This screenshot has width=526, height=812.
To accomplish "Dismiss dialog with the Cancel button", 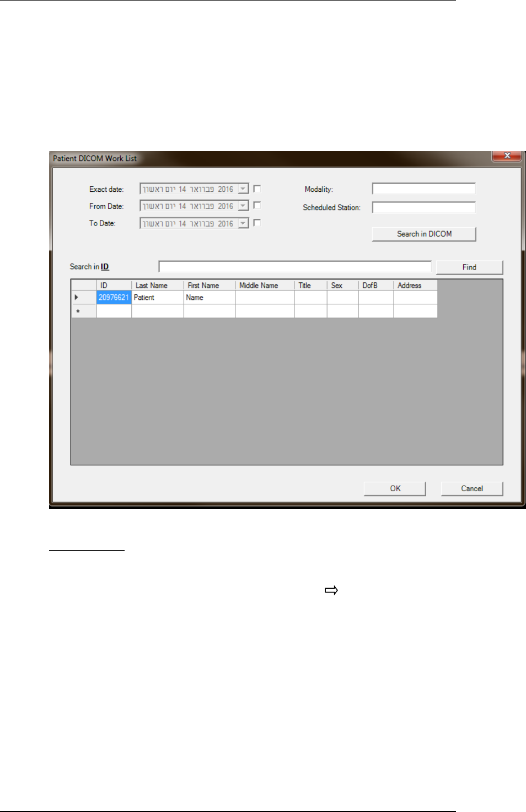I will (472, 488).
